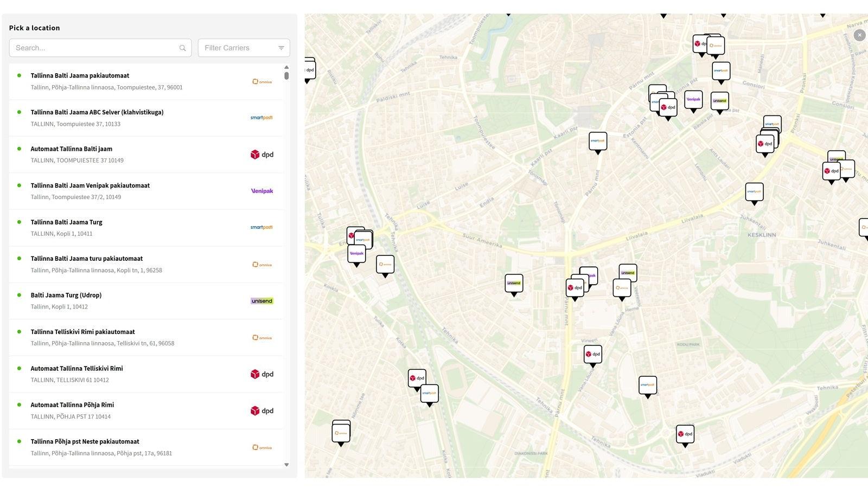The height and width of the screenshot is (488, 868).
Task: Select Tallinna Balti Jaama pakiautomaat
Action: point(80,76)
